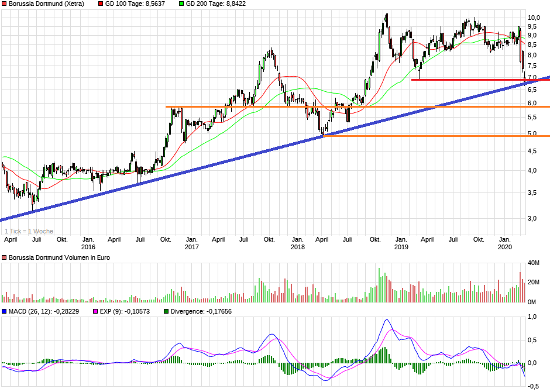Click the Borussia Dortmund Volumen legend swatch
Image resolution: width=550 pixels, height=392 pixels.
[4, 257]
